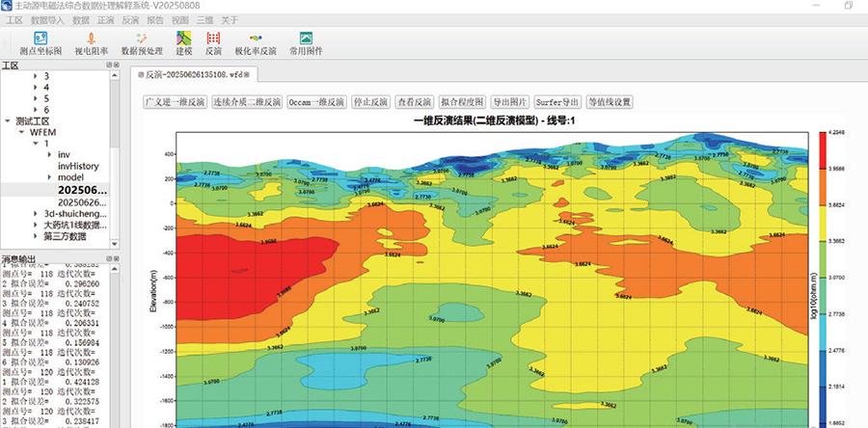Viewport: 868px width, 428px height.
Task: Select the invHistory item in the tree
Action: pos(78,166)
